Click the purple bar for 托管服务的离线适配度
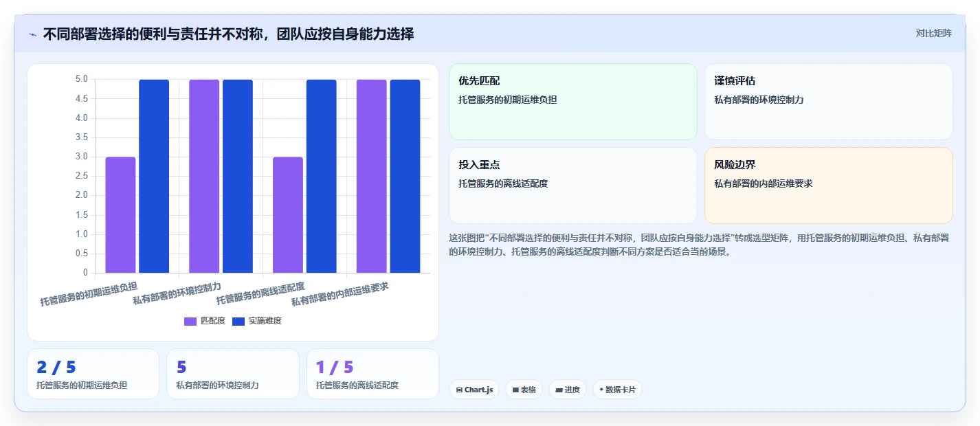980x426 pixels. (x=288, y=215)
